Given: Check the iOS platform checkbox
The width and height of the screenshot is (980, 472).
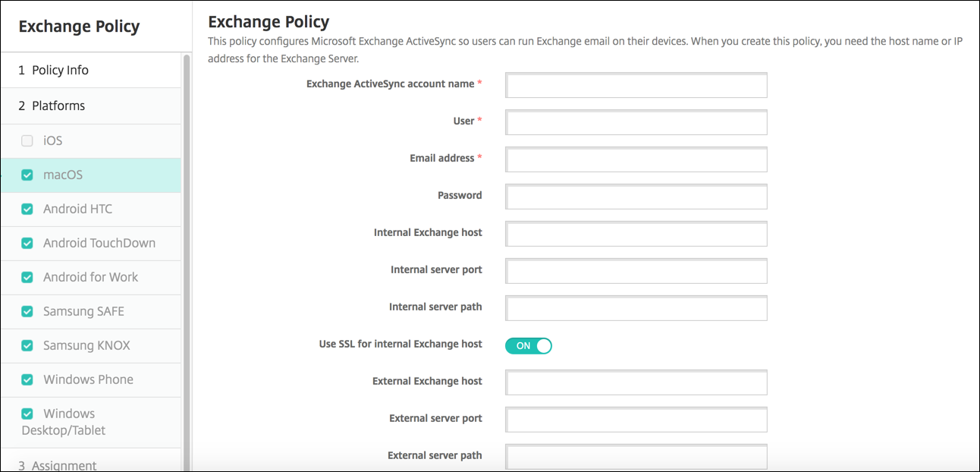Looking at the screenshot, I should (27, 140).
